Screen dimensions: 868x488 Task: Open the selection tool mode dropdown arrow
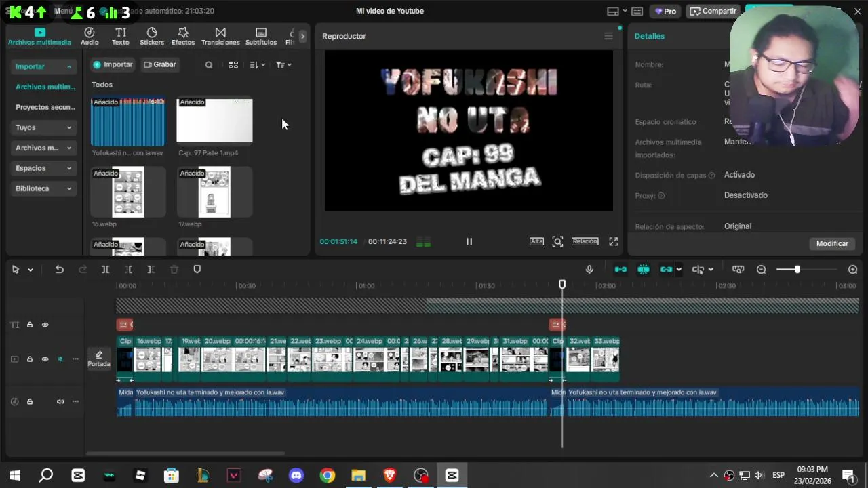(30, 270)
